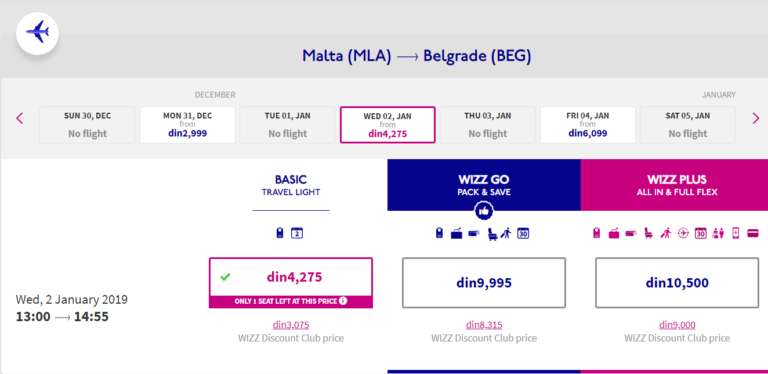Select the BASIC din4,275 fare
768x374 pixels.
(291, 277)
